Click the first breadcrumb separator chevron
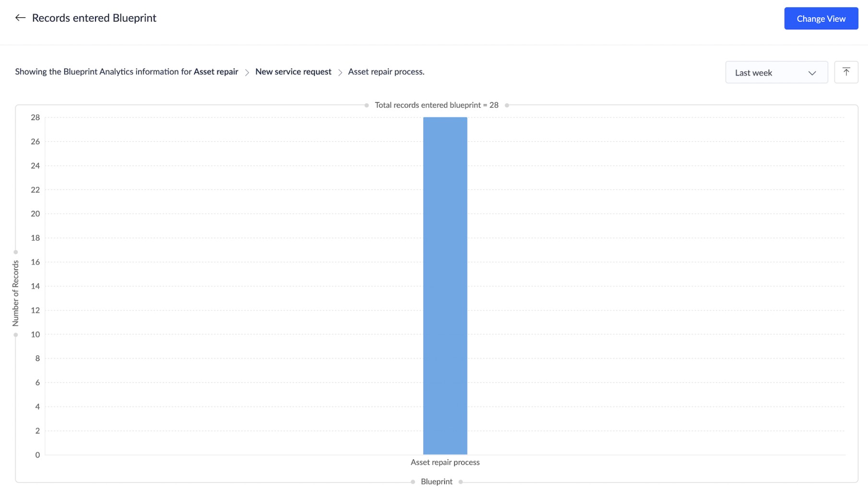 [247, 72]
